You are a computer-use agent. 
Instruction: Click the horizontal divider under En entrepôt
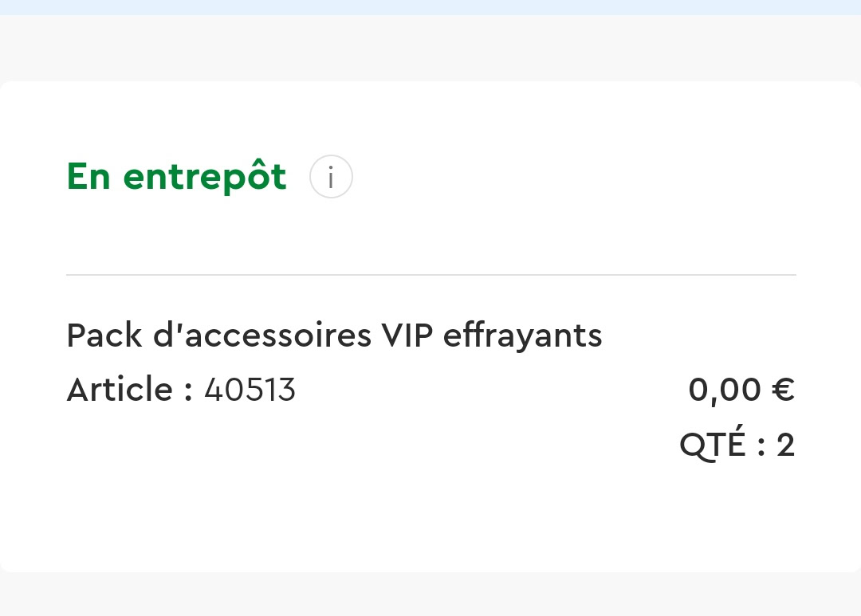[431, 275]
